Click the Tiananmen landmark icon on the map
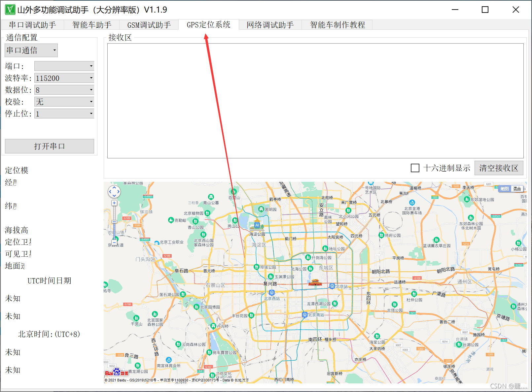Viewport: 532px width, 392px height. pos(315,282)
